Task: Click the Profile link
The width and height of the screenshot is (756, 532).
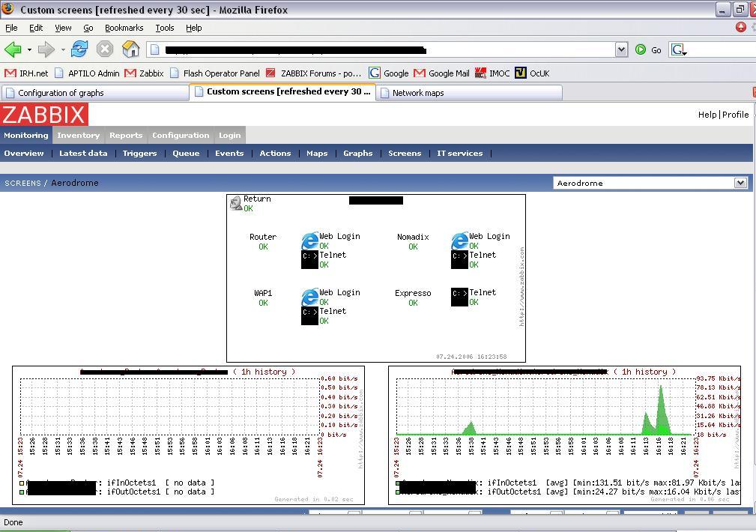Action: 735,115
